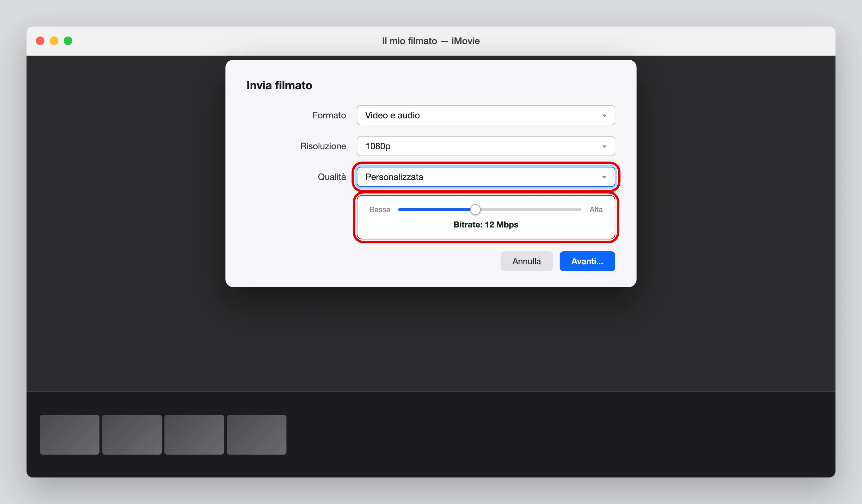Open the Qualità dropdown set to Personalizzata
The image size is (862, 504).
[486, 177]
